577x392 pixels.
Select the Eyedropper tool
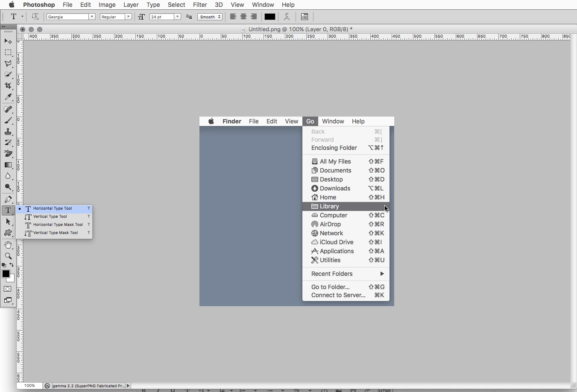[8, 97]
